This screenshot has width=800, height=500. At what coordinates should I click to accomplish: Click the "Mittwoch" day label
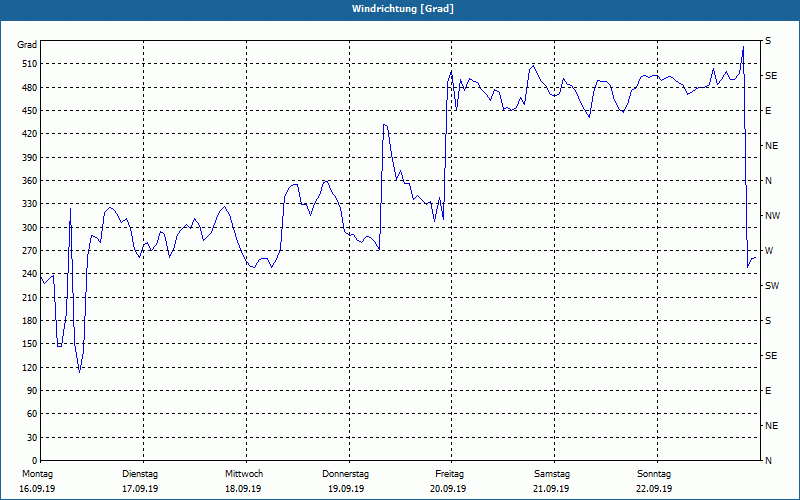pos(244,474)
